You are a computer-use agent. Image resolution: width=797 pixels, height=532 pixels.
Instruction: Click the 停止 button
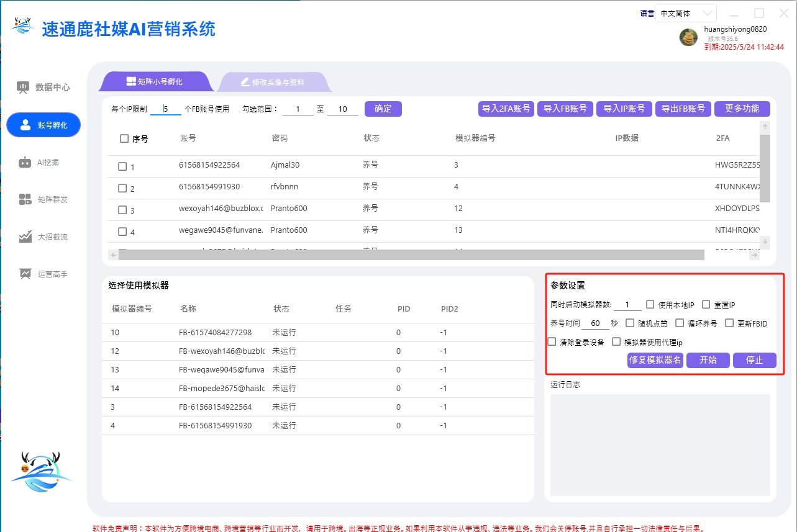[755, 360]
